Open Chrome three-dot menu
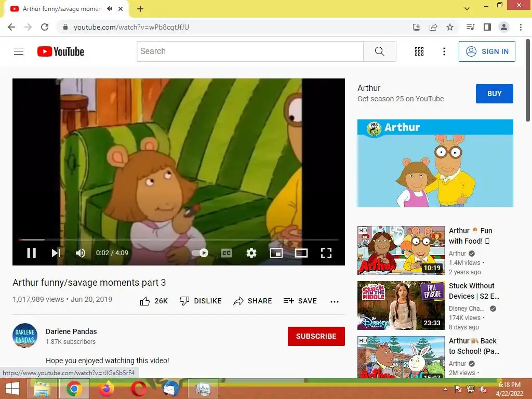This screenshot has height=399, width=532. tap(521, 27)
